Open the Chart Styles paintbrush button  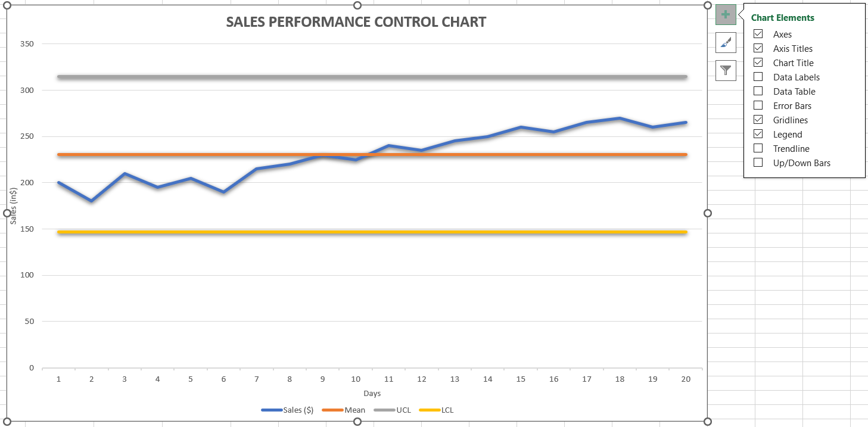[x=726, y=42]
